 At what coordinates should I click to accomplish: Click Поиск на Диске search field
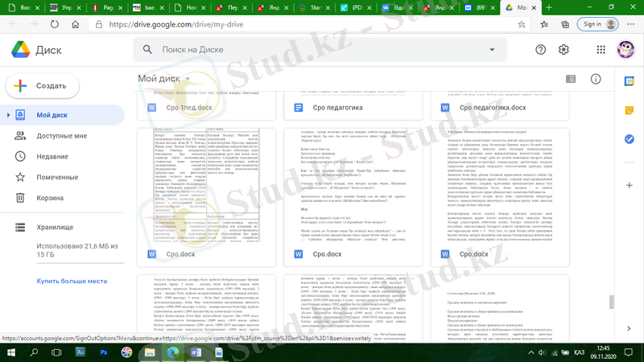320,50
